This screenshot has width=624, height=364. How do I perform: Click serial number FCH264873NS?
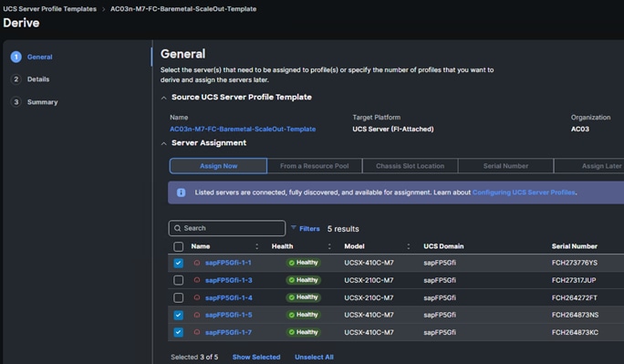click(575, 315)
